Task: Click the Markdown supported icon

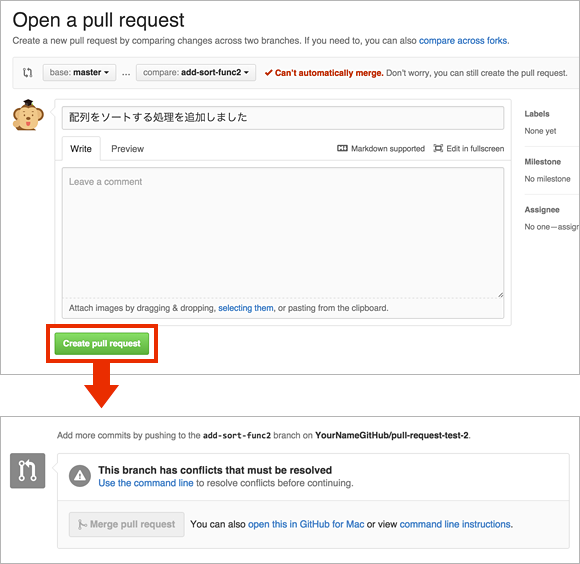Action: click(x=342, y=148)
